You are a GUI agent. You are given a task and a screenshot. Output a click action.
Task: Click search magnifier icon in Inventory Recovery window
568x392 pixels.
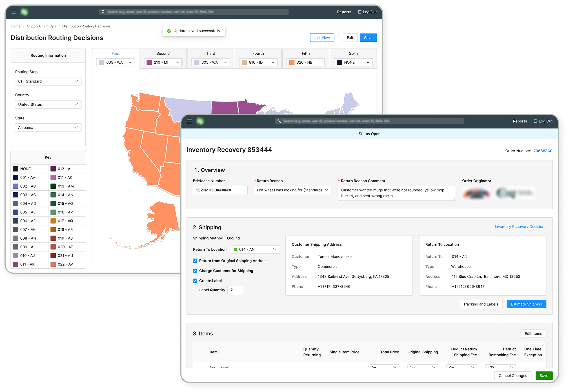coord(279,121)
